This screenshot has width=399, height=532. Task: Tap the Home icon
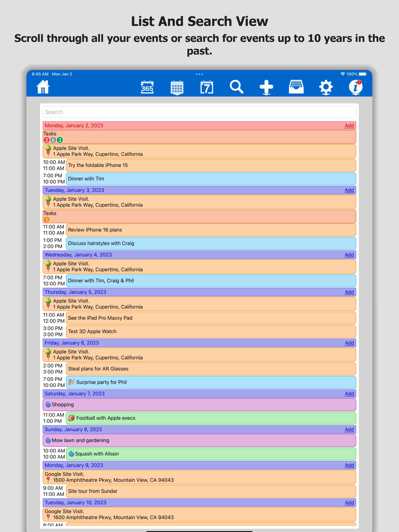tap(43, 87)
